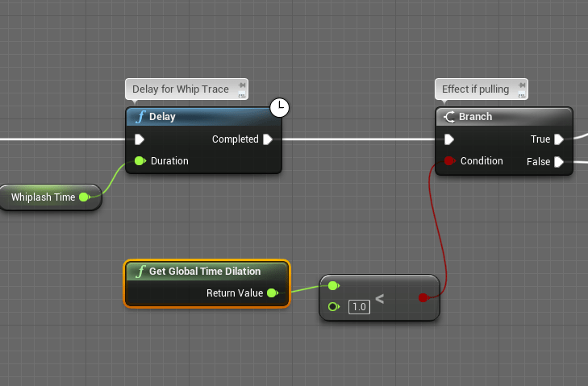Select the Get Global Time Dilation node title
The width and height of the screenshot is (588, 386).
[205, 271]
